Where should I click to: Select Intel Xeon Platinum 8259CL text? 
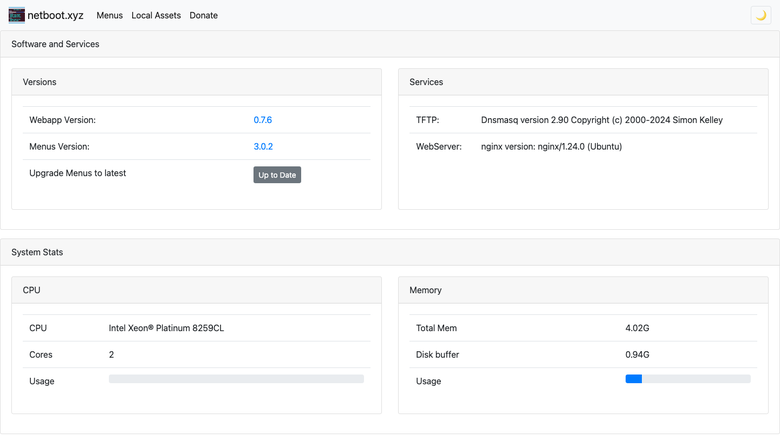pos(166,328)
